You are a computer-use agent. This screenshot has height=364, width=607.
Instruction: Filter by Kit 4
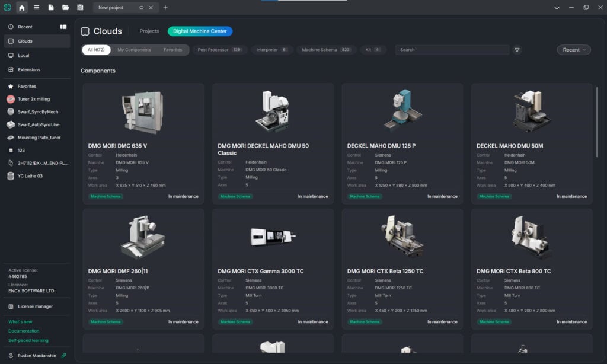(373, 50)
